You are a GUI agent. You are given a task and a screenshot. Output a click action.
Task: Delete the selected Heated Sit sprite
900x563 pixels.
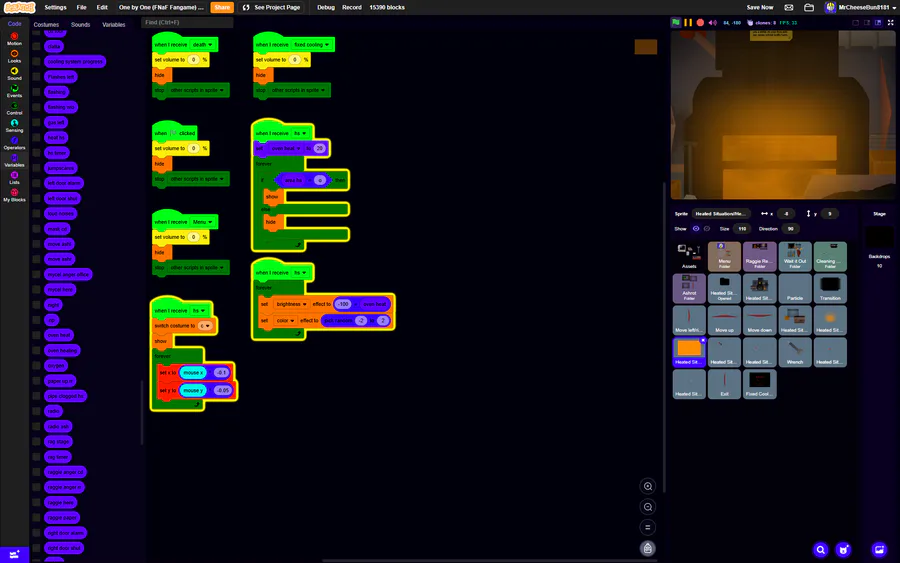(703, 340)
